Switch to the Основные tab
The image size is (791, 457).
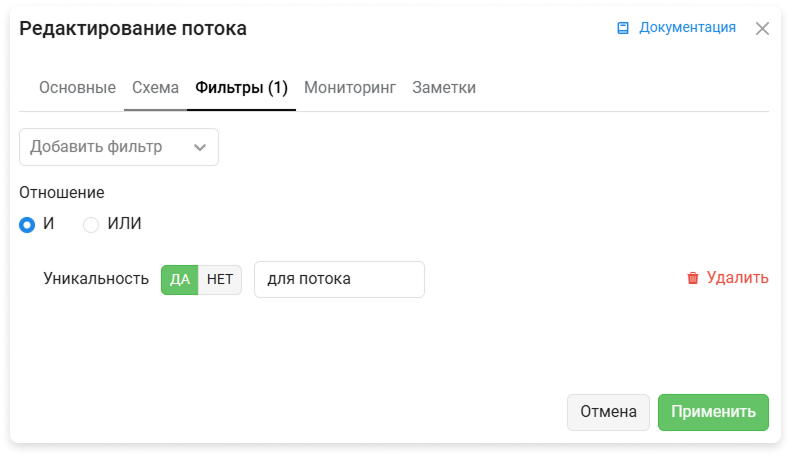coord(78,88)
